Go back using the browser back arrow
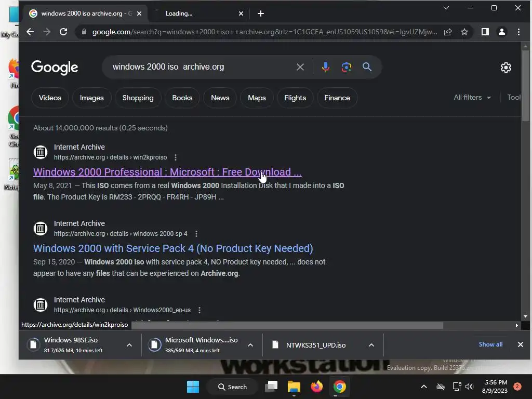This screenshot has width=532, height=399. pos(30,32)
